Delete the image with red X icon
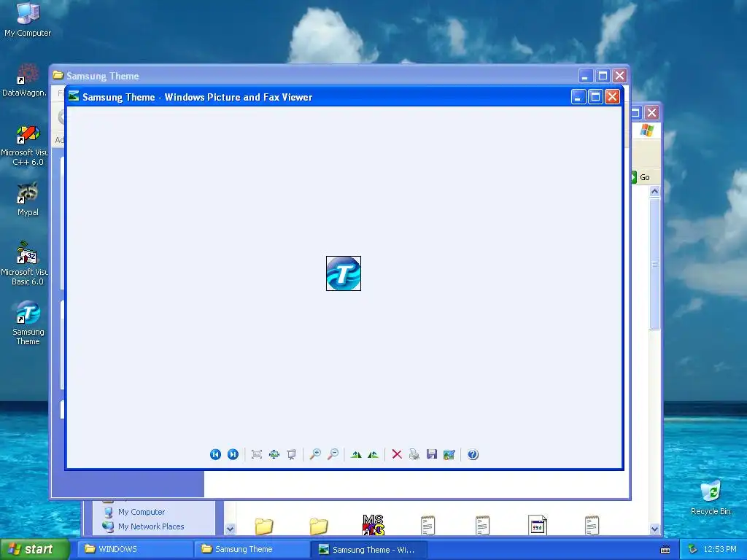747x560 pixels. point(397,454)
